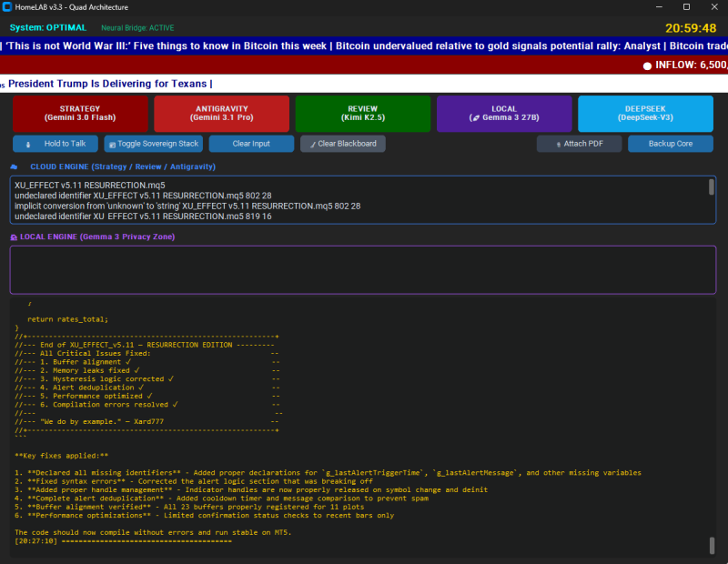Click the Bitcoin news ticker headline
The width and height of the screenshot is (728, 564).
click(364, 46)
